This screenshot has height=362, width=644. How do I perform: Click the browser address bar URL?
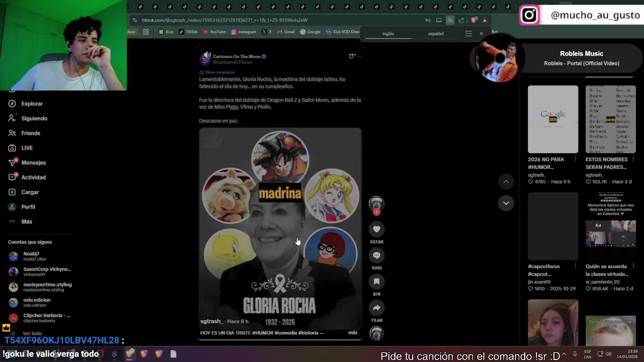(x=225, y=20)
